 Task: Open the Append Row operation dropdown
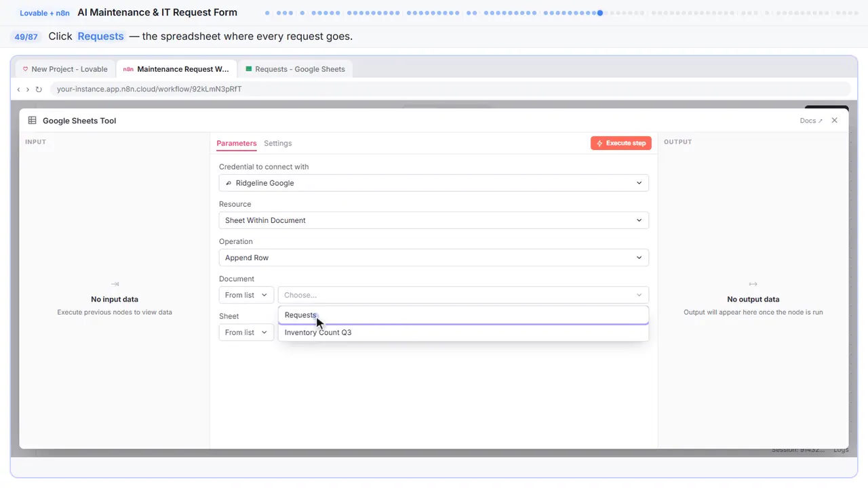(x=434, y=258)
